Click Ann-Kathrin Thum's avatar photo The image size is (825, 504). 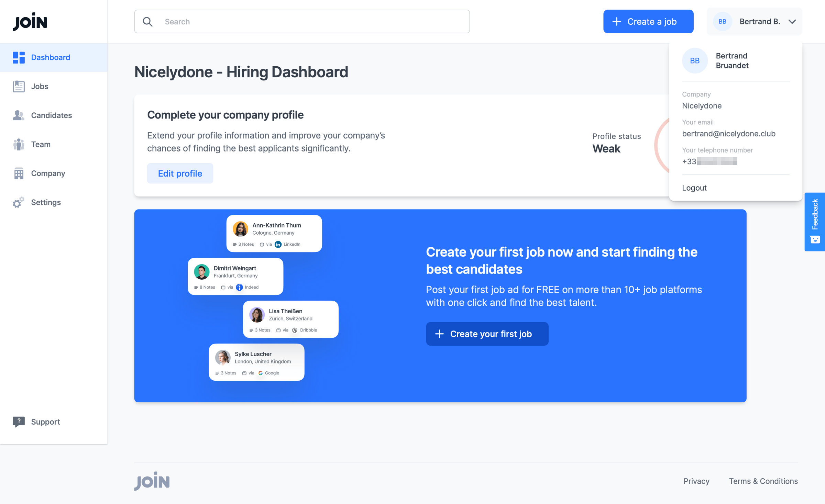[x=240, y=229]
